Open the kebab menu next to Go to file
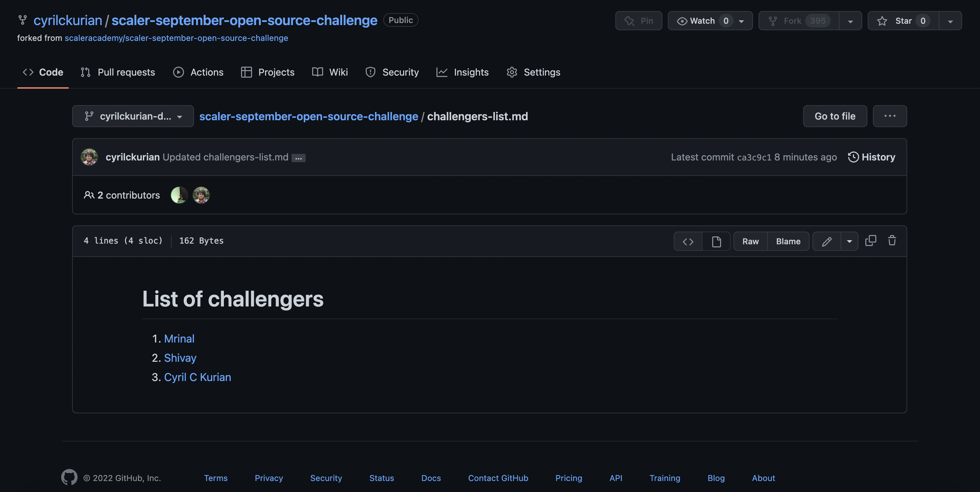The image size is (980, 492). click(x=889, y=116)
